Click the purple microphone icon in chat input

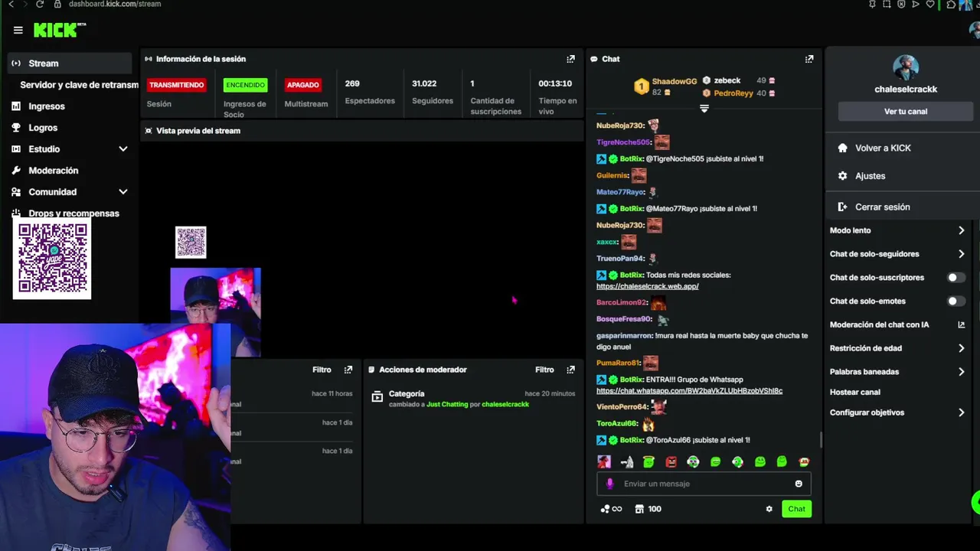coord(610,484)
